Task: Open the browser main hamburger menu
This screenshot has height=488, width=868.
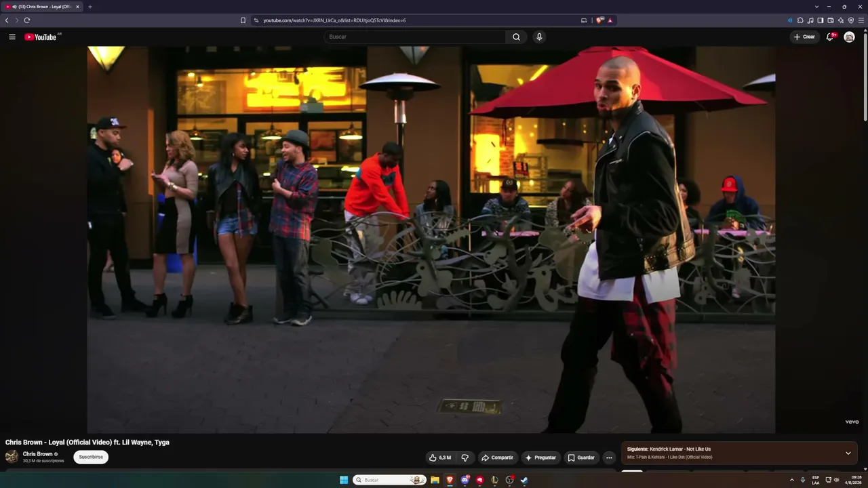Action: tap(861, 20)
